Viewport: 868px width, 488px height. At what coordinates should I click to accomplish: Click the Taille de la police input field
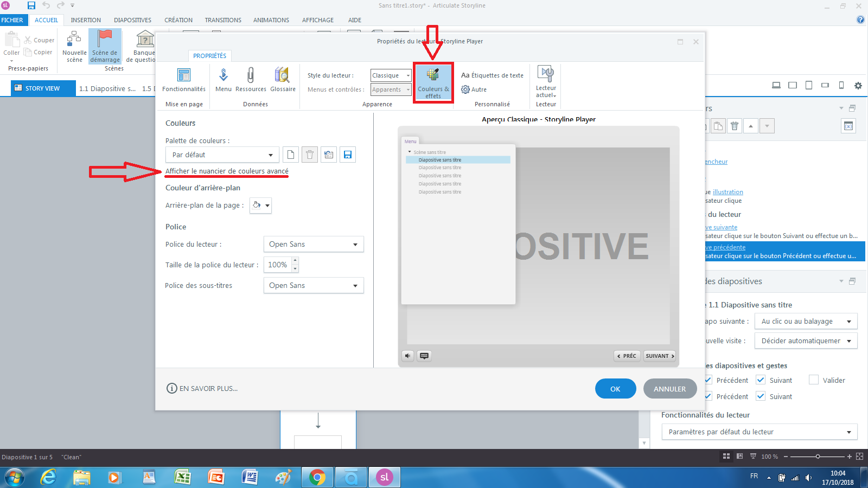(x=278, y=265)
